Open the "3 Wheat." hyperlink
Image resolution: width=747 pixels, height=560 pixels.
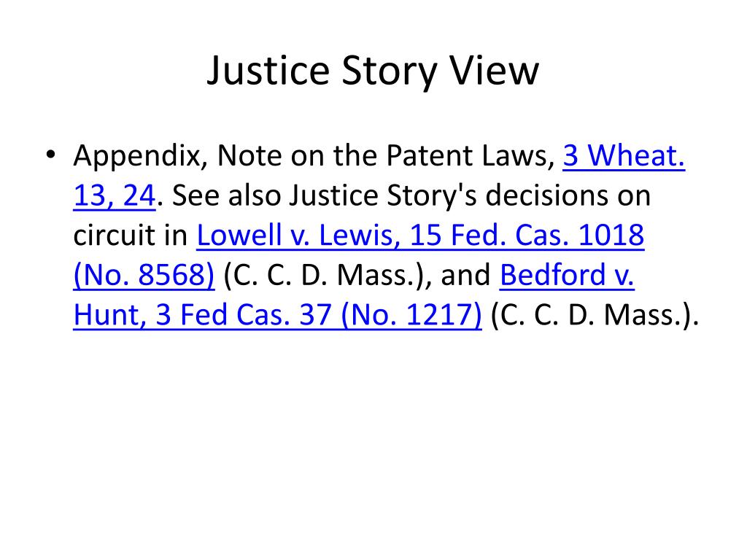(x=624, y=155)
